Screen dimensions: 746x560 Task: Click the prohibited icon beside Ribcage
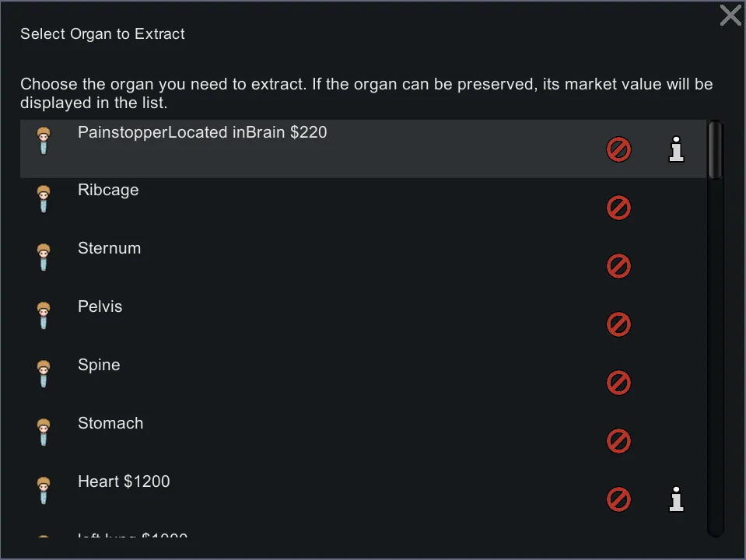[618, 208]
